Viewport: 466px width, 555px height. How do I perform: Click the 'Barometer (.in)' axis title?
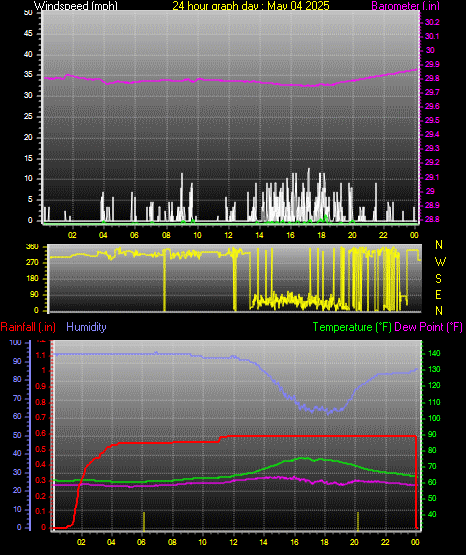405,6
